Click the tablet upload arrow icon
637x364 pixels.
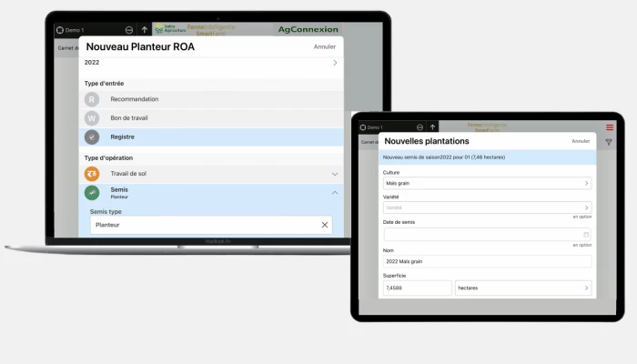click(x=432, y=127)
